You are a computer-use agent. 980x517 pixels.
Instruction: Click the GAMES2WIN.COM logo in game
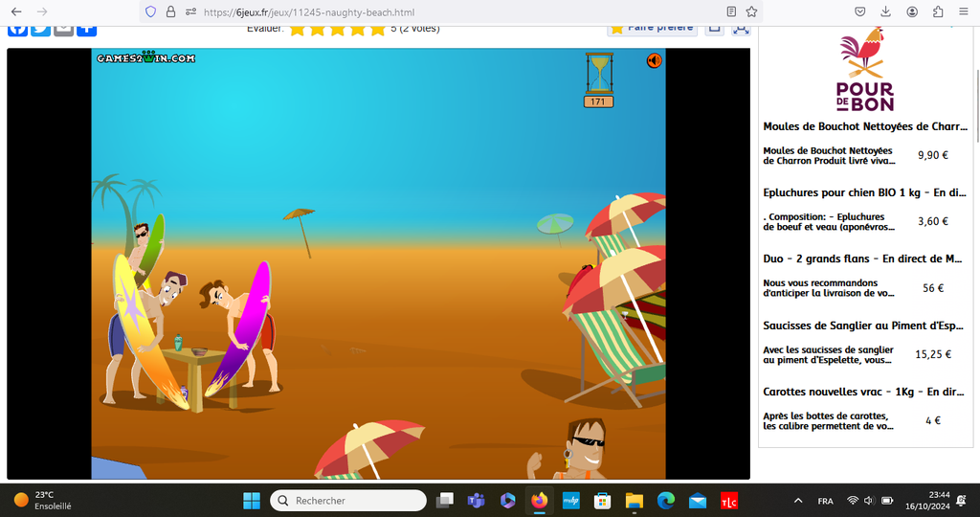click(145, 57)
